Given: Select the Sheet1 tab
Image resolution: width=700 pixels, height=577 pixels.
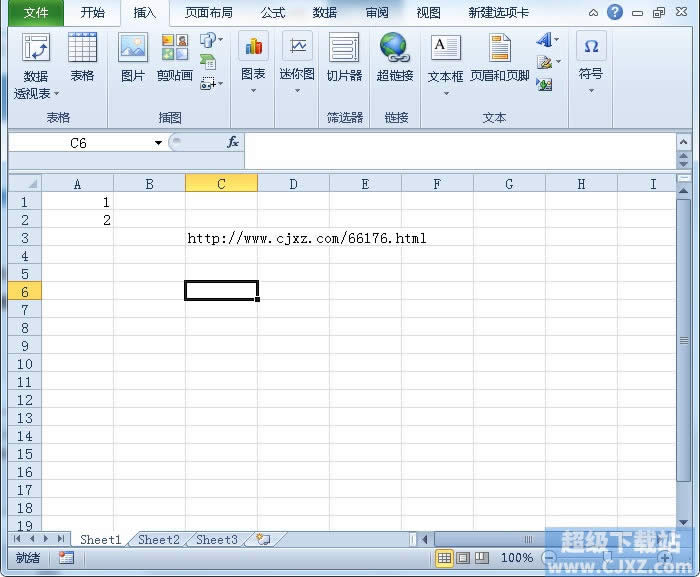Looking at the screenshot, I should pos(100,539).
